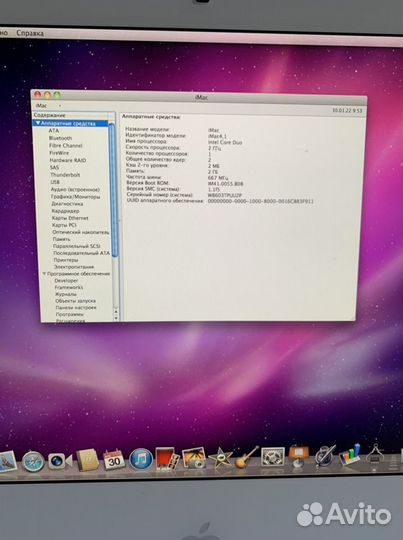Select Параллельный SCSI in the sidebar
Screen dimensions: 403x540
[76, 246]
